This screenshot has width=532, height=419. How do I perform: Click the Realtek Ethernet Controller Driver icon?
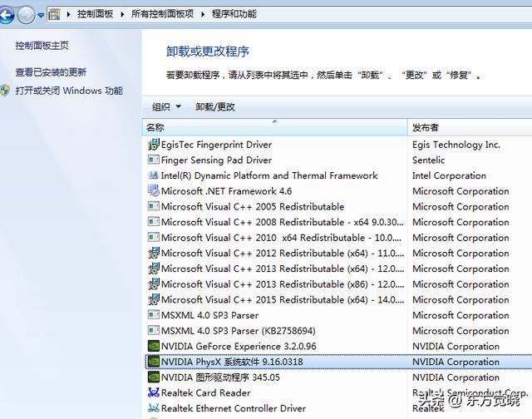pos(153,408)
